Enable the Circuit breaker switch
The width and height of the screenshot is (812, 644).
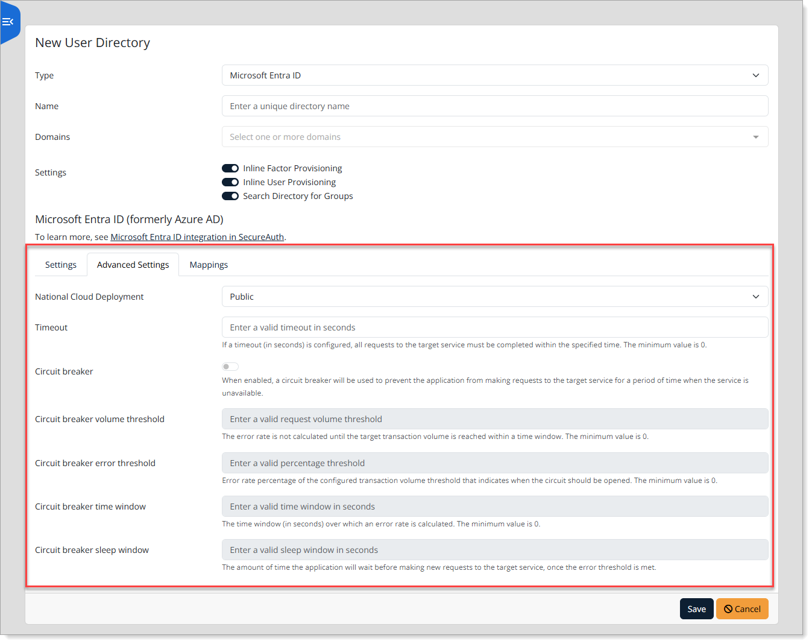pyautogui.click(x=230, y=367)
